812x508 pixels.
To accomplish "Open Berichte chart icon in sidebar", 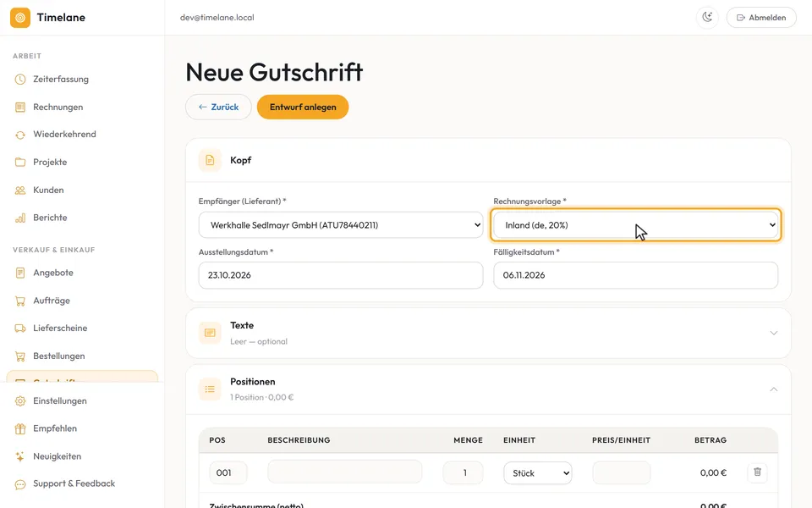I will (x=20, y=218).
